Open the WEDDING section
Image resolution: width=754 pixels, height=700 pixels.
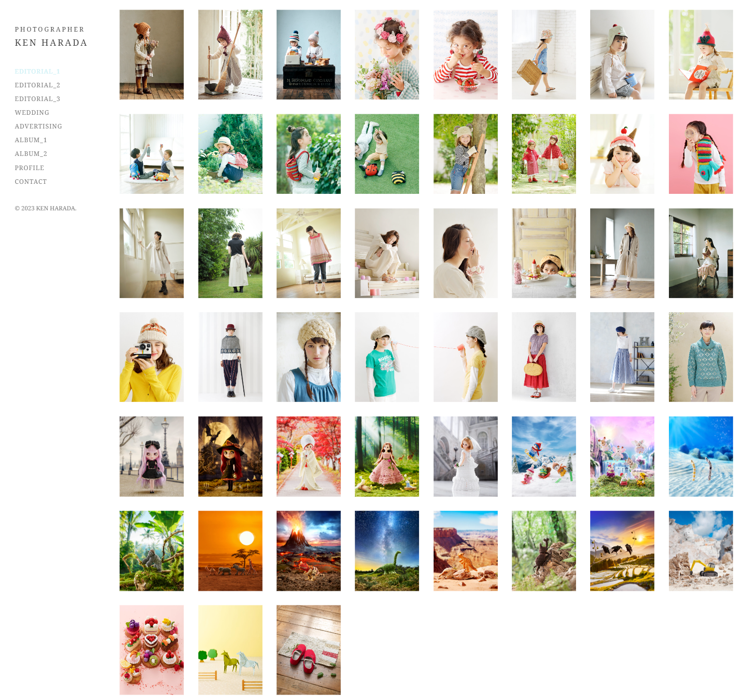click(x=32, y=112)
